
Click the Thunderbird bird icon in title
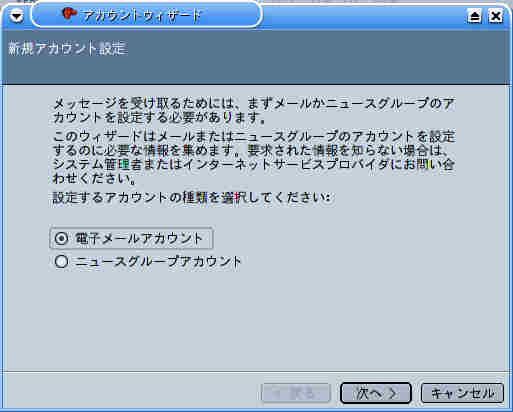point(69,14)
